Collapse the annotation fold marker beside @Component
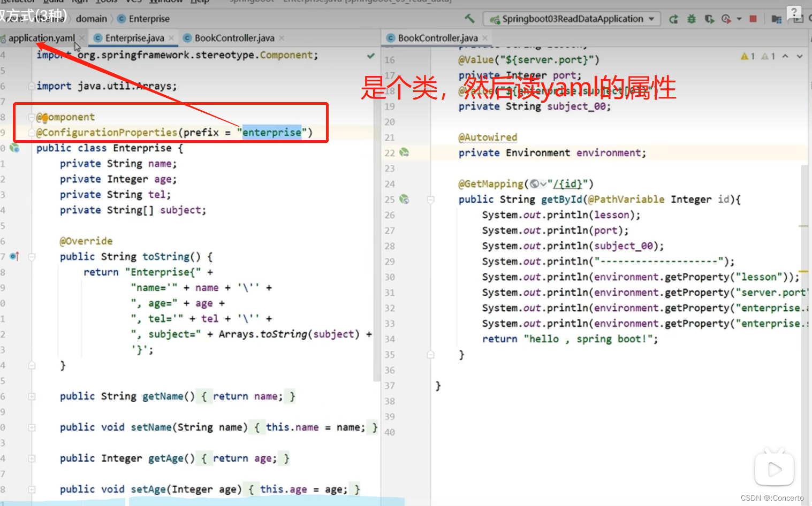Image resolution: width=812 pixels, height=506 pixels. click(32, 117)
